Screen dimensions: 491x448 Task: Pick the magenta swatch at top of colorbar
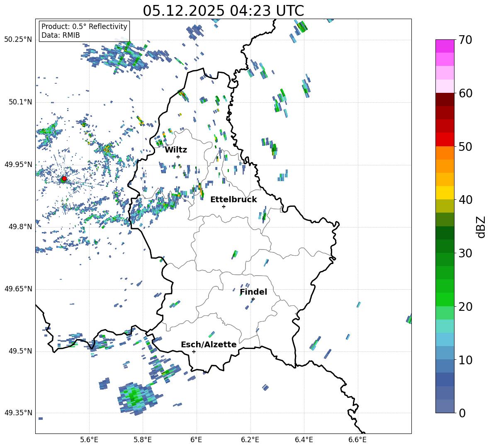[x=445, y=46]
